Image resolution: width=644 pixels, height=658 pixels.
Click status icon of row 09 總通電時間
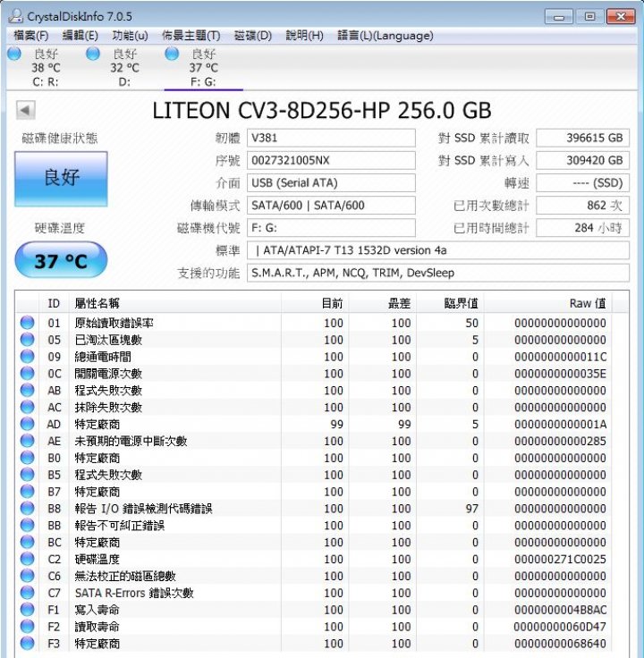(x=28, y=357)
